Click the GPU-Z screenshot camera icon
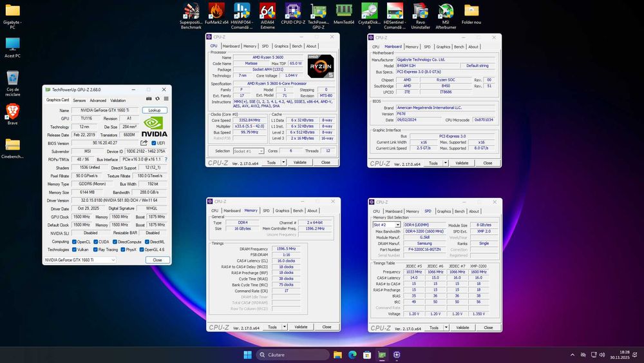Image resolution: width=644 pixels, height=363 pixels. pyautogui.click(x=149, y=99)
